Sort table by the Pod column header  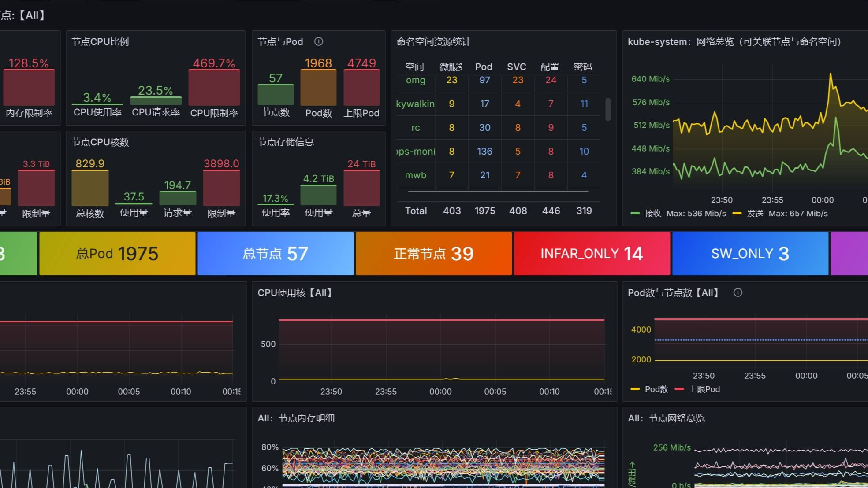484,67
